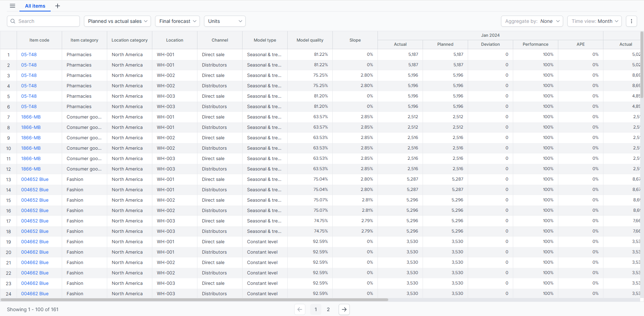Expand Planned vs actual sales dropdown
The height and width of the screenshot is (316, 644).
click(117, 21)
